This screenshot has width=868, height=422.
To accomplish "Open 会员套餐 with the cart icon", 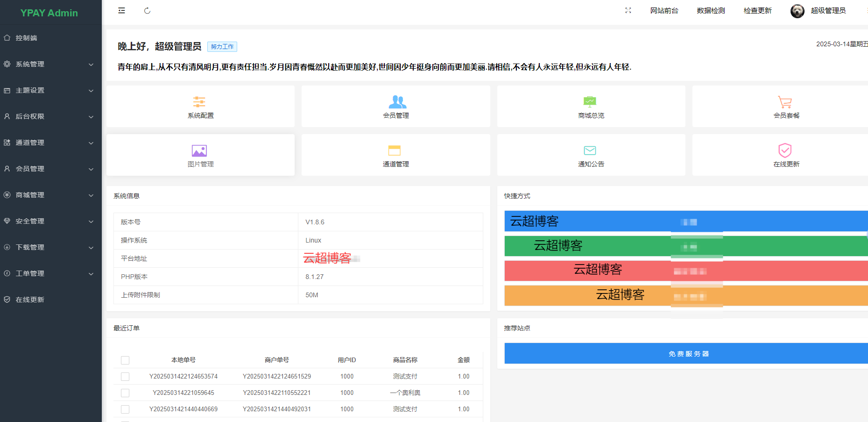I will tap(785, 102).
